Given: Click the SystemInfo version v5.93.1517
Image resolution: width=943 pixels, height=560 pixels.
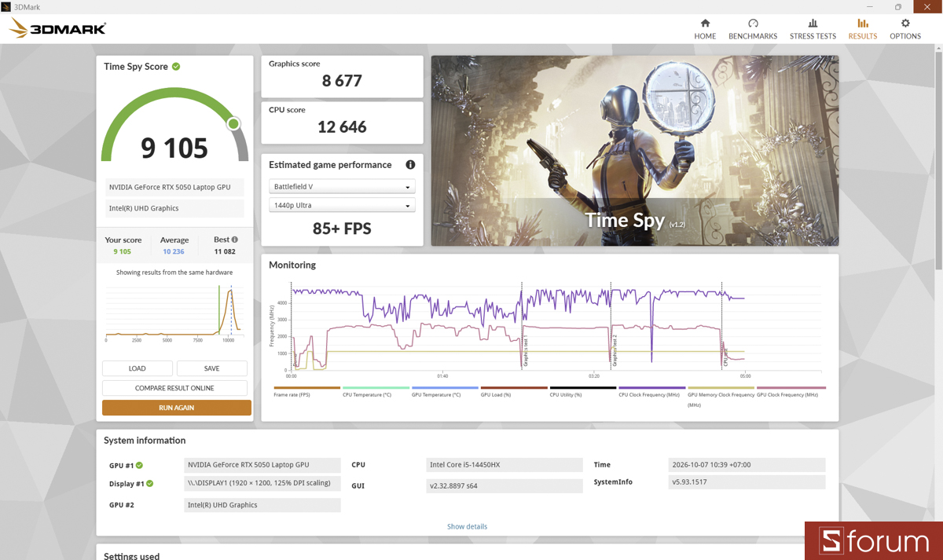Looking at the screenshot, I should click(747, 481).
